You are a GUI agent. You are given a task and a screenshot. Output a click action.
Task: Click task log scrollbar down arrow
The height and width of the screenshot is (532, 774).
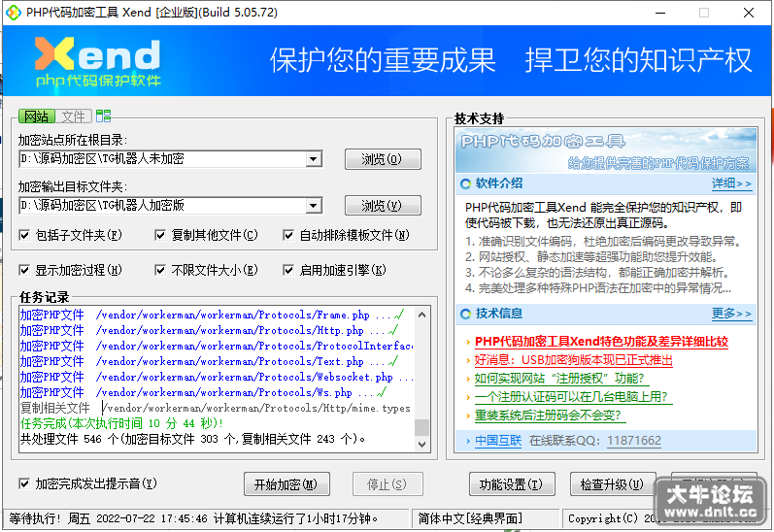tap(421, 445)
